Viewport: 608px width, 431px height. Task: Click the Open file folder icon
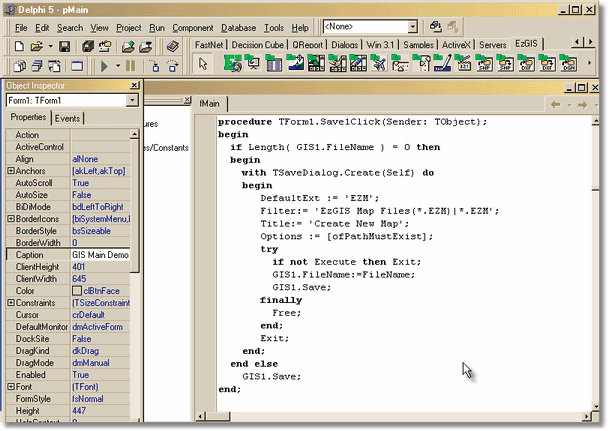pyautogui.click(x=37, y=47)
